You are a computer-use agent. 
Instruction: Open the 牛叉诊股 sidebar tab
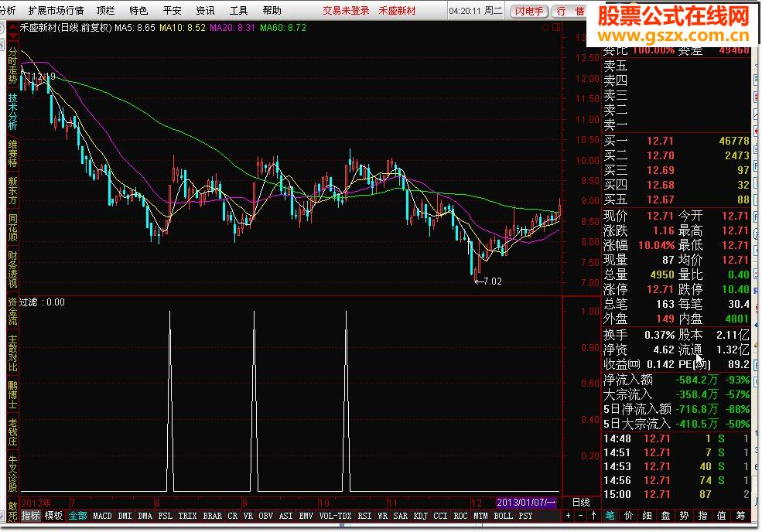tap(12, 474)
